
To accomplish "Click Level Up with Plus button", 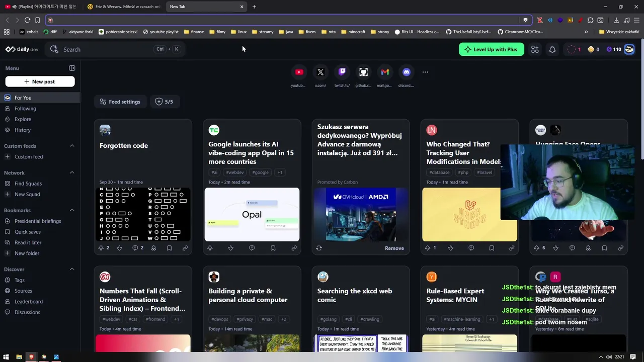I will pos(491,49).
